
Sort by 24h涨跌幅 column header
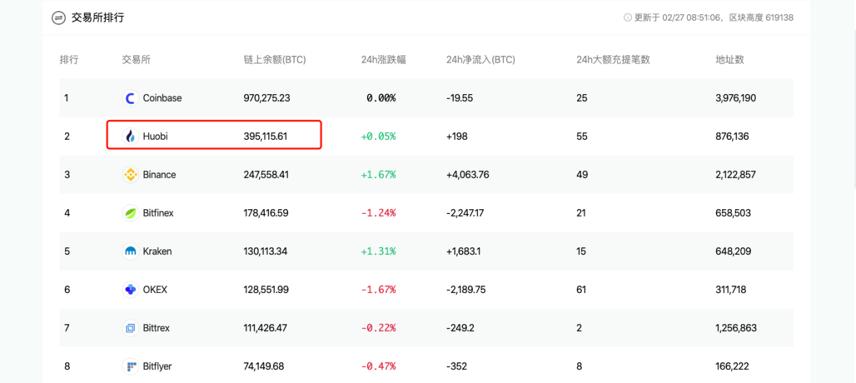click(383, 60)
